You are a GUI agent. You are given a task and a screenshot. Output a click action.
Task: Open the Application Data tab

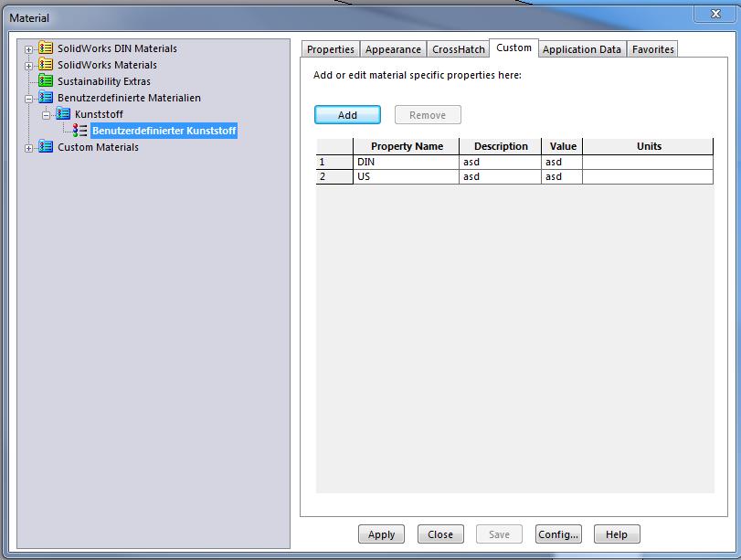582,49
